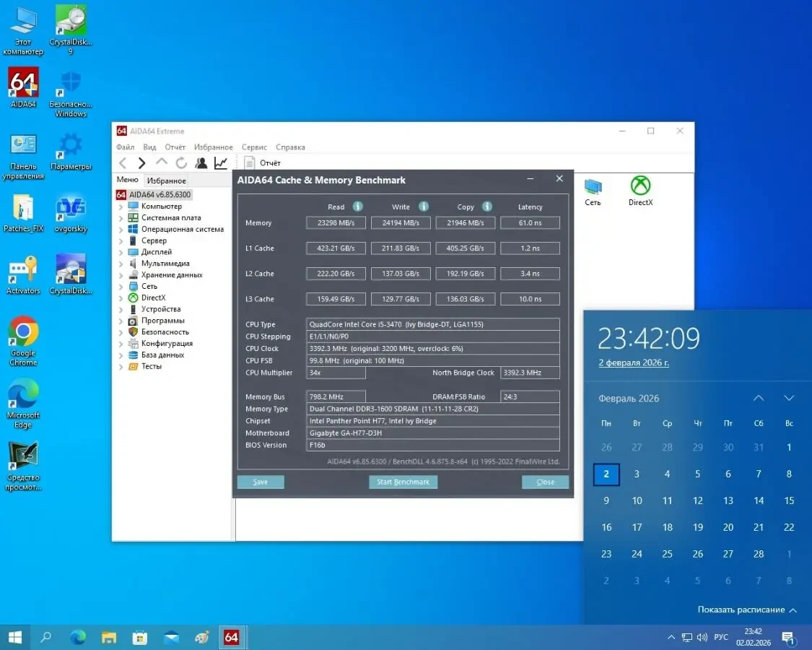Select База данных tree item
Viewport: 812px width, 650px height.
pyautogui.click(x=162, y=355)
